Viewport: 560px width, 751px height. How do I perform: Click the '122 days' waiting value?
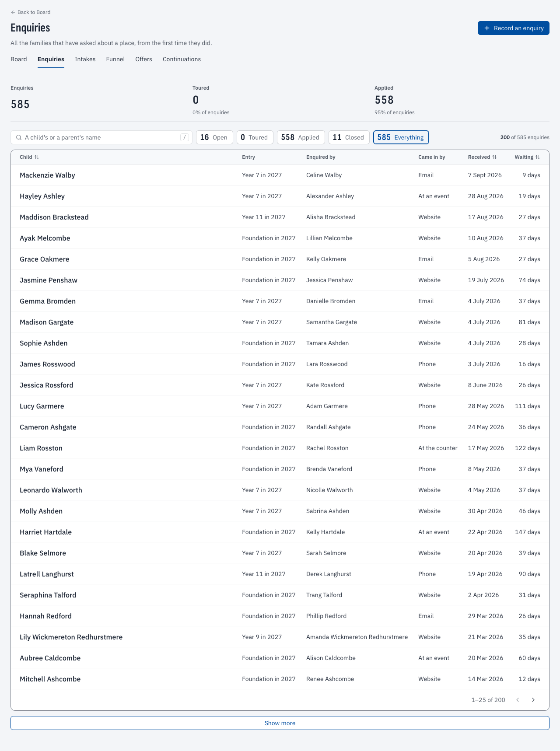(528, 448)
